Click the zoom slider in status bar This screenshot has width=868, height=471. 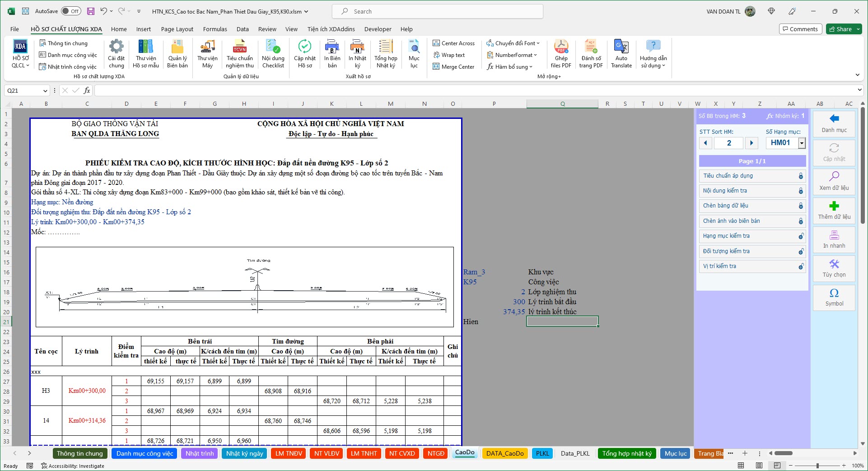[x=817, y=466]
